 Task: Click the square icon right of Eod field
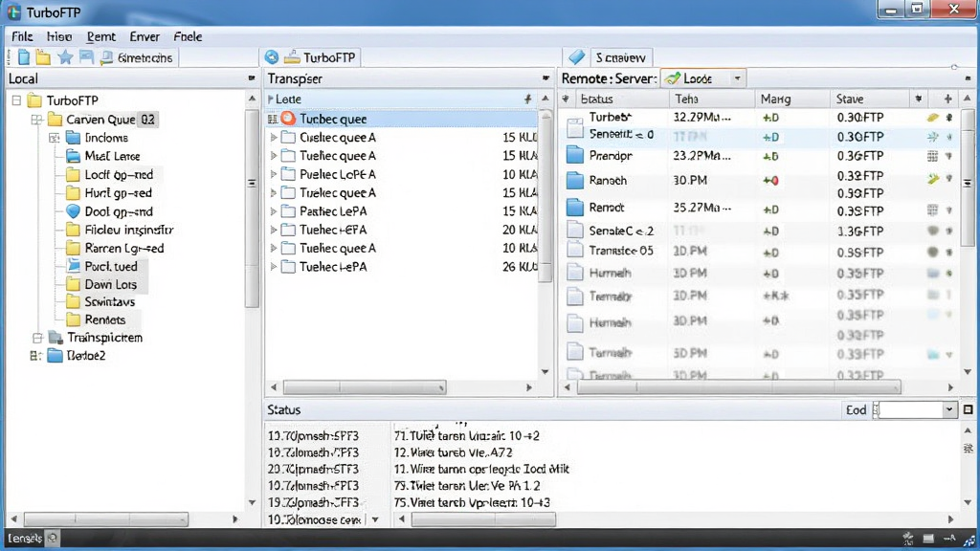click(969, 409)
